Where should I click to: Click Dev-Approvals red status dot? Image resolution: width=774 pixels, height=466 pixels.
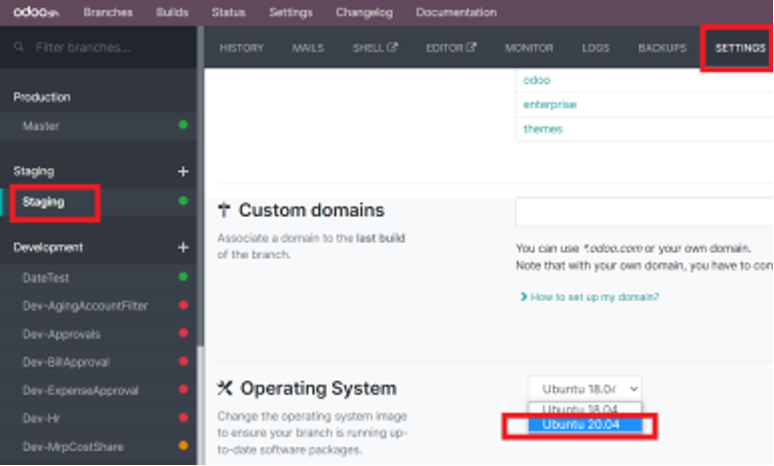tap(183, 333)
